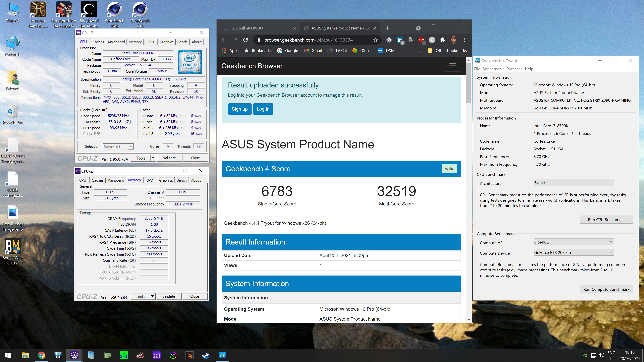Select the New Bitmap Image.bmp file
This screenshot has height=362, width=644.
13,218
